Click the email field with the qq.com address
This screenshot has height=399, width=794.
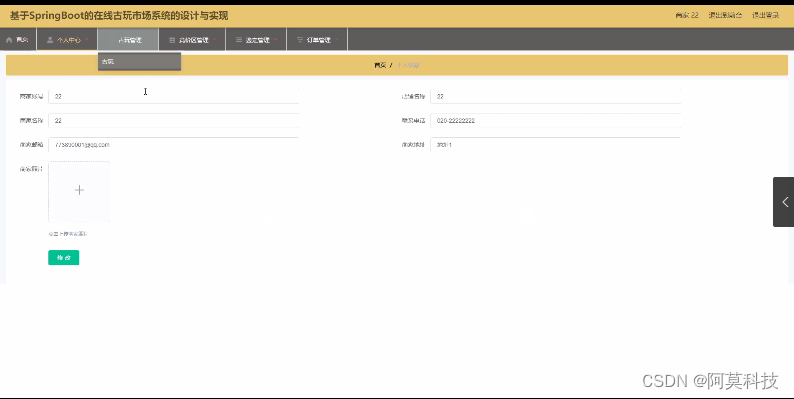tap(173, 144)
